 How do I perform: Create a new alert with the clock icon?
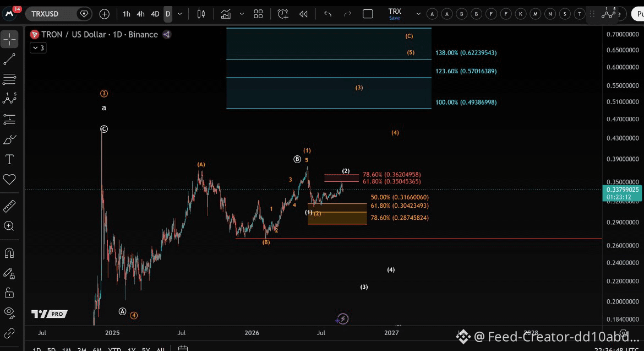tap(283, 14)
